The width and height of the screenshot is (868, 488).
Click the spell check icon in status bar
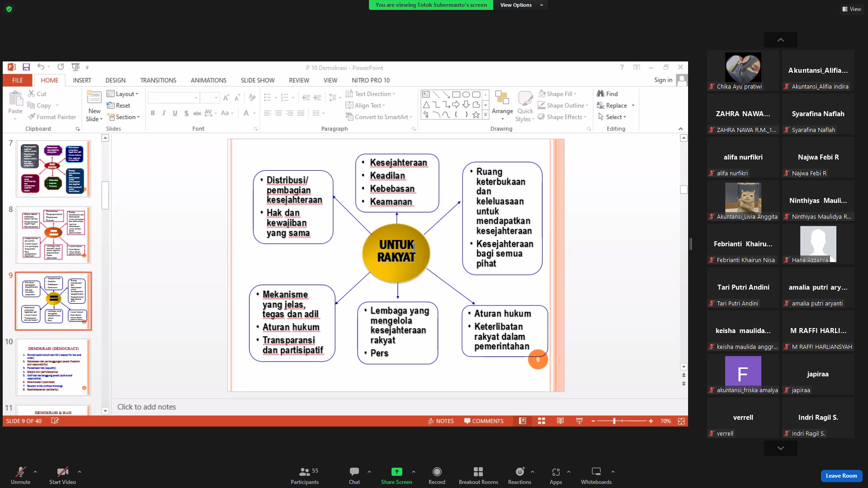point(55,421)
